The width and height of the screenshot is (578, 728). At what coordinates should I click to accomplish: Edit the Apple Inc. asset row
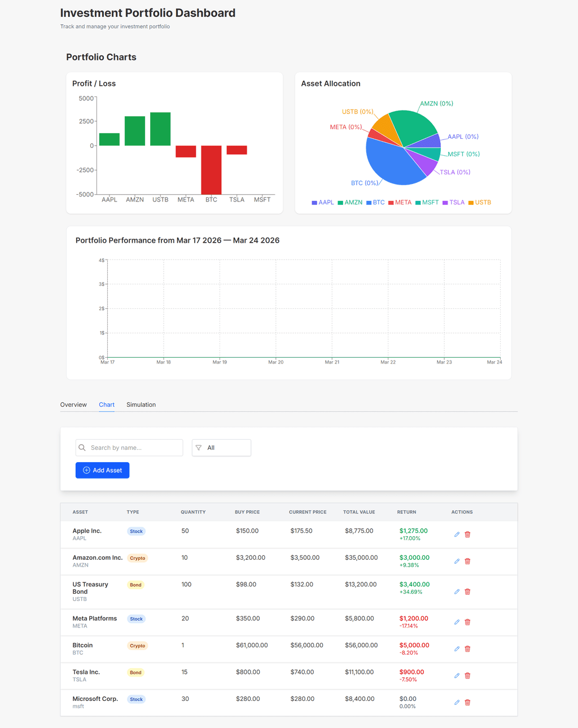457,534
